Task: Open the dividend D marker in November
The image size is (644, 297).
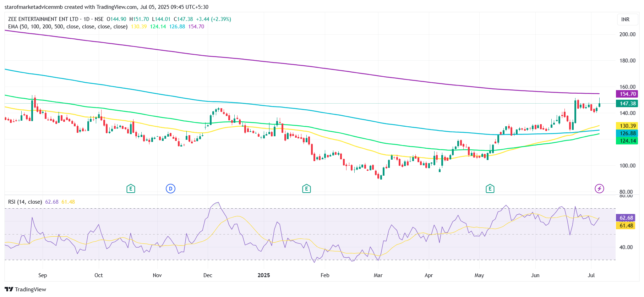Action: tap(170, 188)
